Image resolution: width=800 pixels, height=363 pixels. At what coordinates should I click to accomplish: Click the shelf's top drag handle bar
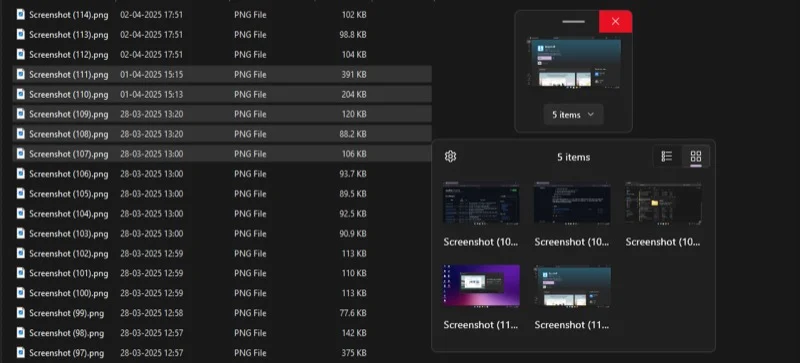click(573, 21)
